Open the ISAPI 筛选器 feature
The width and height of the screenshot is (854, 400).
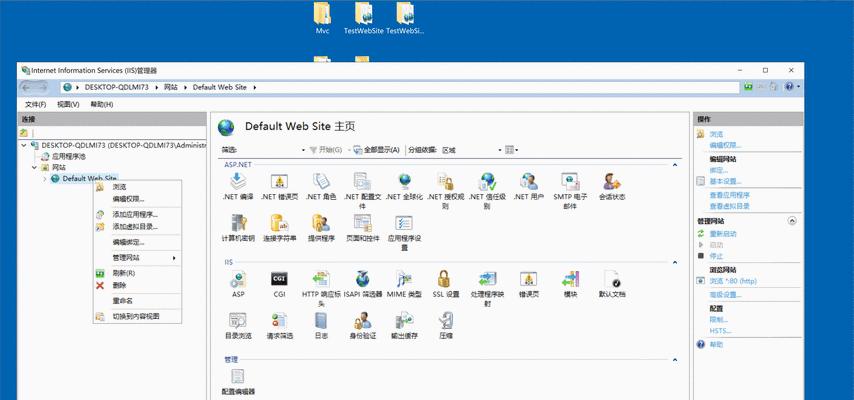click(362, 284)
